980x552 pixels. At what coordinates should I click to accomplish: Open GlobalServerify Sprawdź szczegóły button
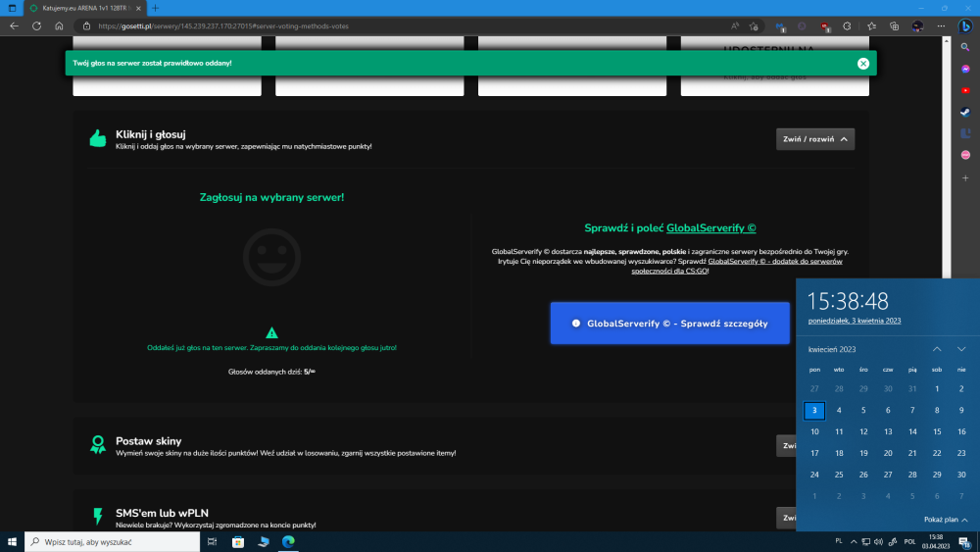point(670,324)
